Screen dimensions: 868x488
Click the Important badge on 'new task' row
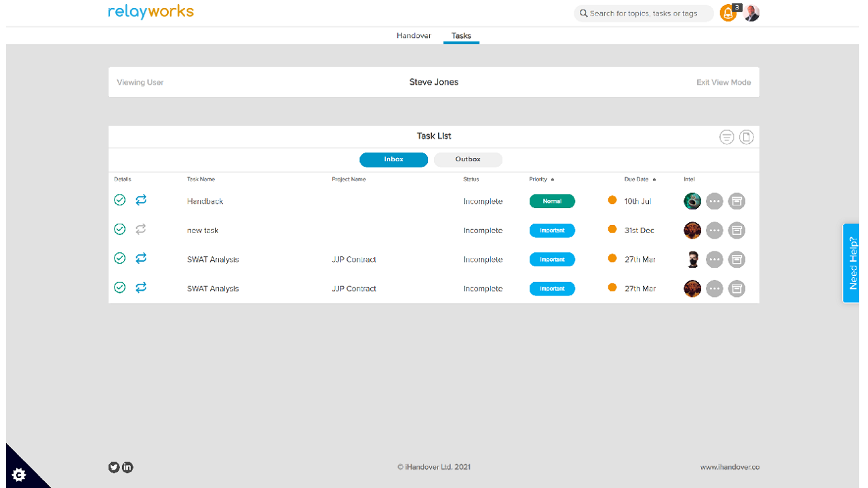coord(552,230)
